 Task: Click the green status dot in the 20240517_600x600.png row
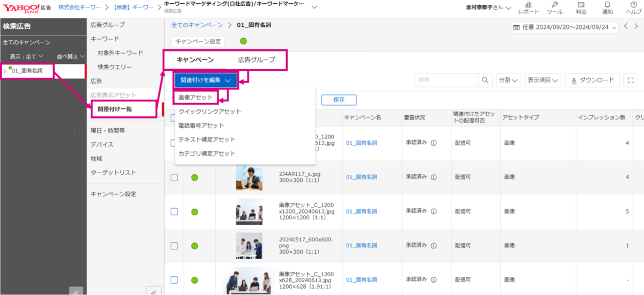click(195, 246)
